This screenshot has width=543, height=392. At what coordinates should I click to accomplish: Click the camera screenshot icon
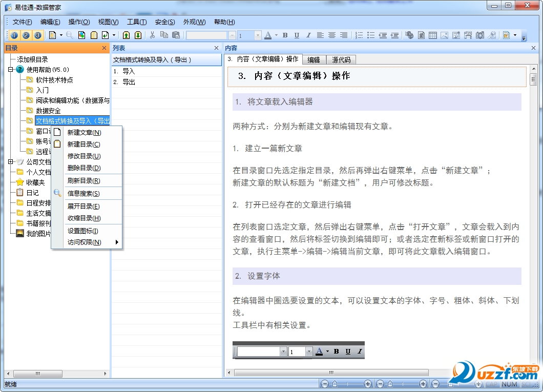(480, 35)
